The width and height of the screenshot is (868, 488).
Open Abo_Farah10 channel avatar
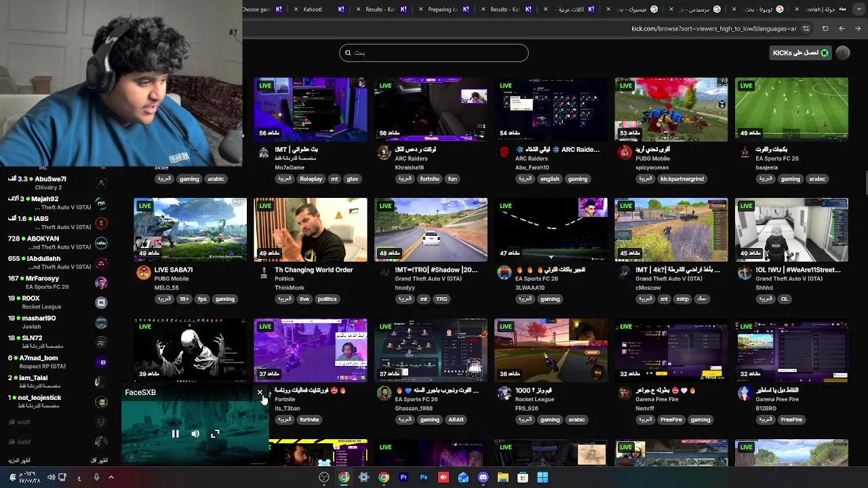point(504,152)
